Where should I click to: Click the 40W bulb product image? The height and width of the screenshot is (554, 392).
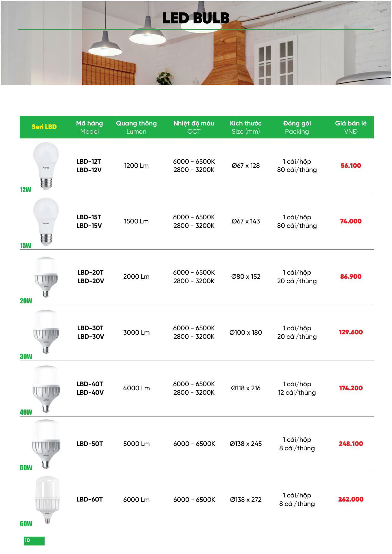click(46, 388)
